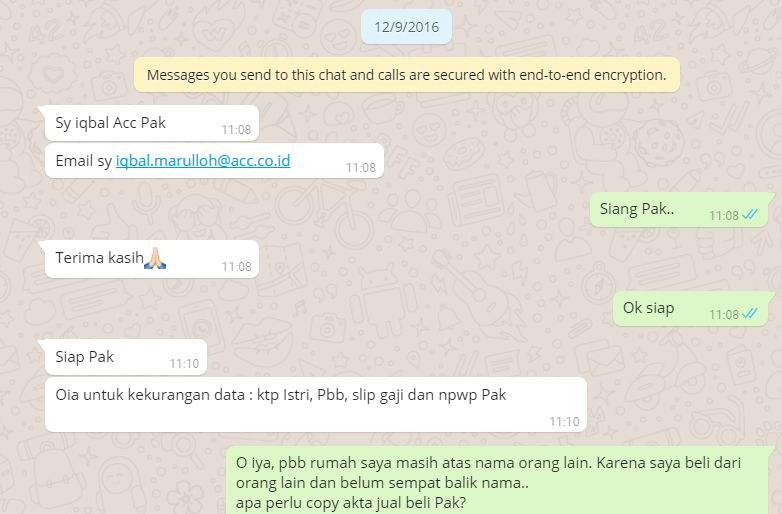Click the read receipt ticks on "Ok siap"
This screenshot has width=782, height=514.
[750, 314]
